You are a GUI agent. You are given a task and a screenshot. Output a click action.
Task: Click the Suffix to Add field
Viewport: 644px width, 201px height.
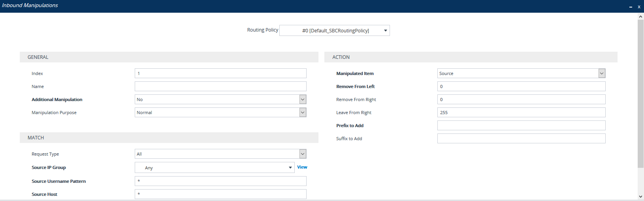coord(521,139)
